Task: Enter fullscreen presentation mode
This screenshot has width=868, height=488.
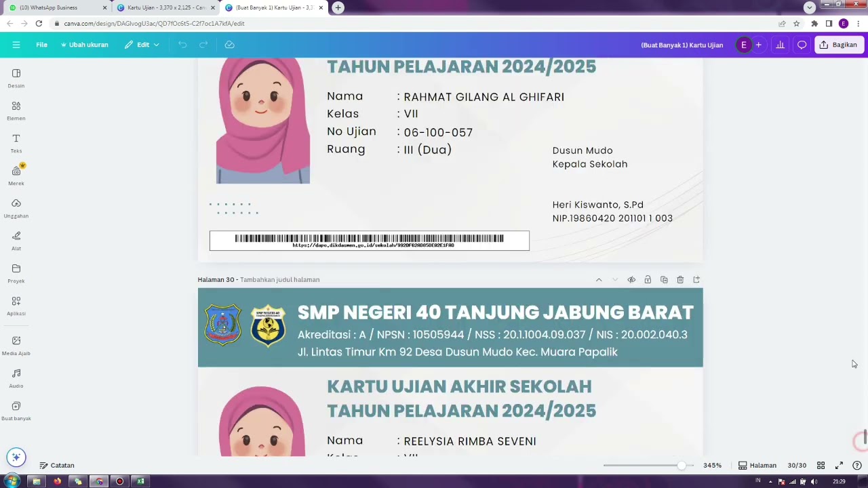Action: tap(839, 466)
